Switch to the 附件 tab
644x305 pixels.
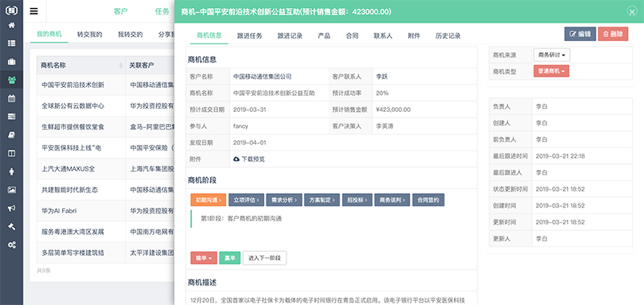pos(414,35)
